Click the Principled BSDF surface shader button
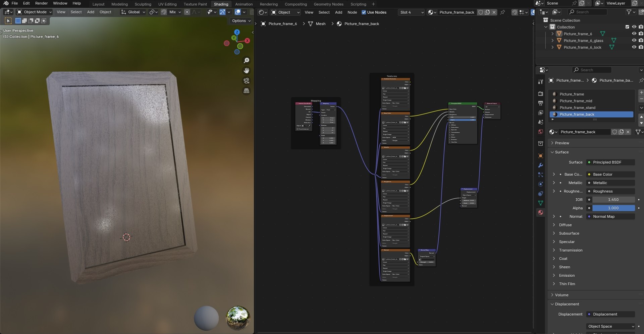The width and height of the screenshot is (644, 334). pos(610,162)
